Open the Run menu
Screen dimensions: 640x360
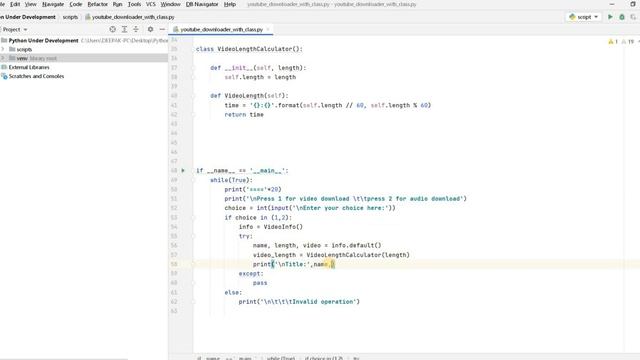(x=118, y=4)
